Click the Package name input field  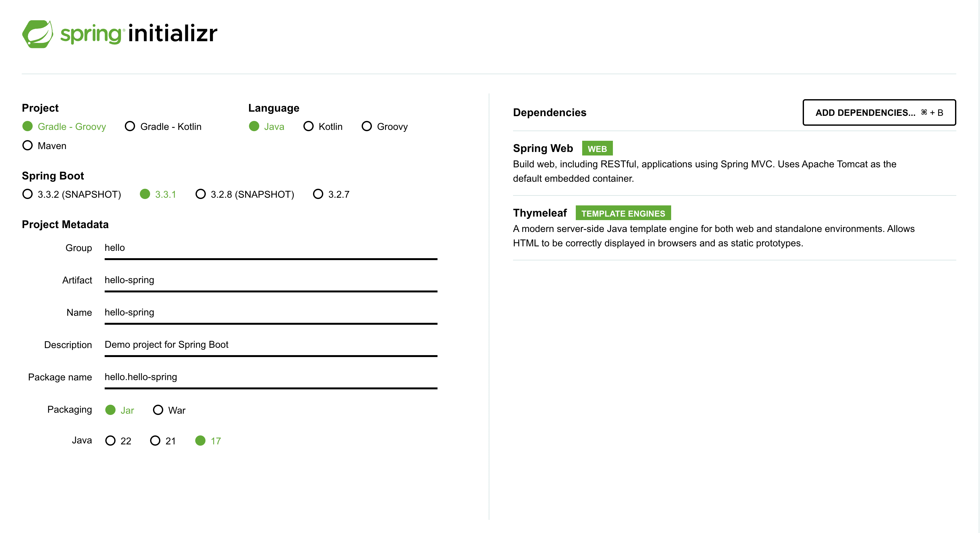coord(271,378)
